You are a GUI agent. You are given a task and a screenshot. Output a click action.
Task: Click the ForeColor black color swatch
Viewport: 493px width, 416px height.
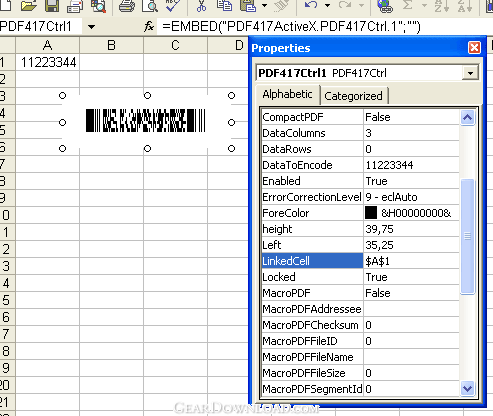click(371, 213)
